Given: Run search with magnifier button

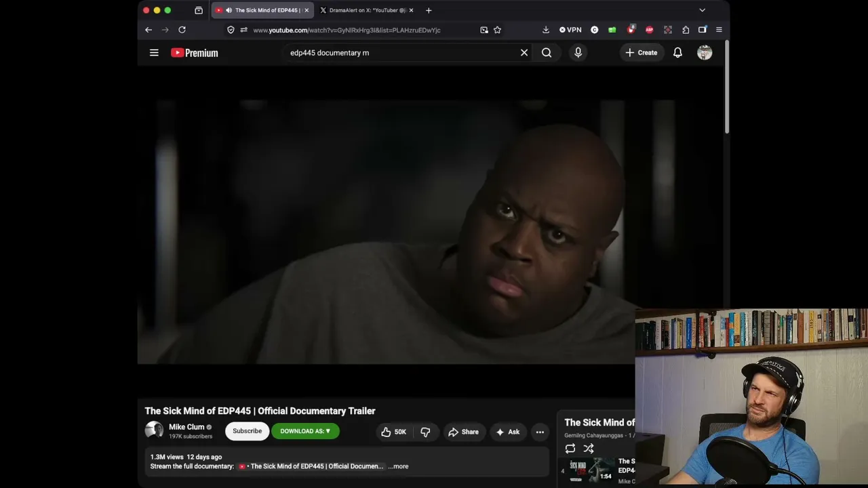Looking at the screenshot, I should click(547, 53).
